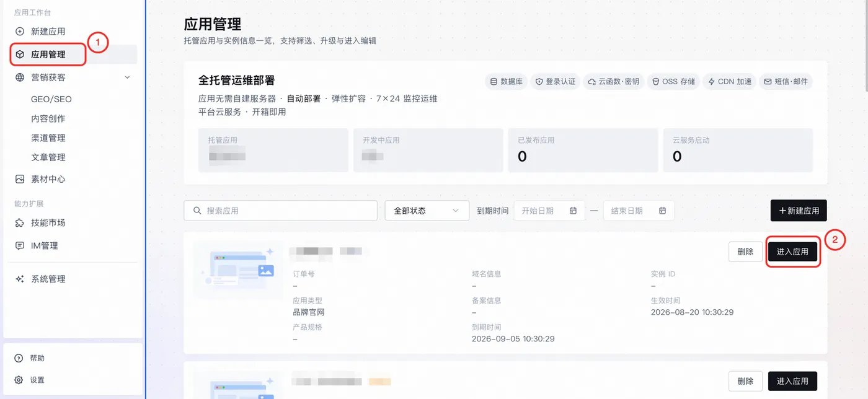Click the shield icon in 登录认证 tag

(x=539, y=82)
